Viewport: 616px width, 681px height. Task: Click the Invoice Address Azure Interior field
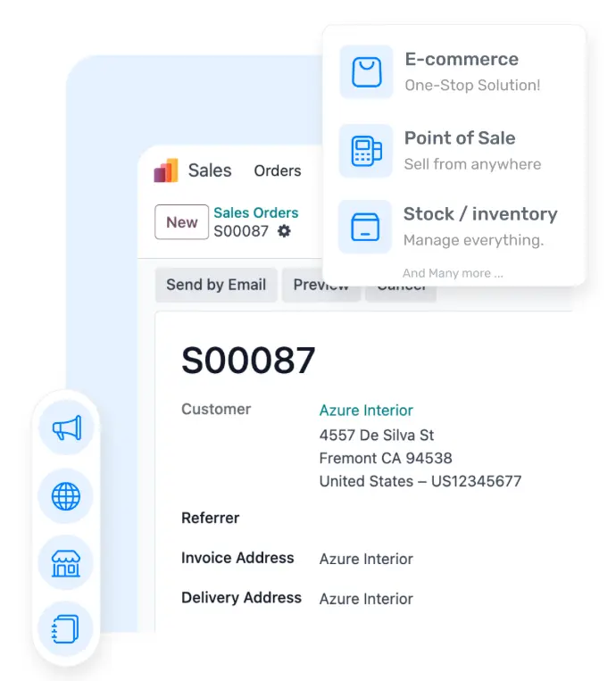(x=366, y=559)
